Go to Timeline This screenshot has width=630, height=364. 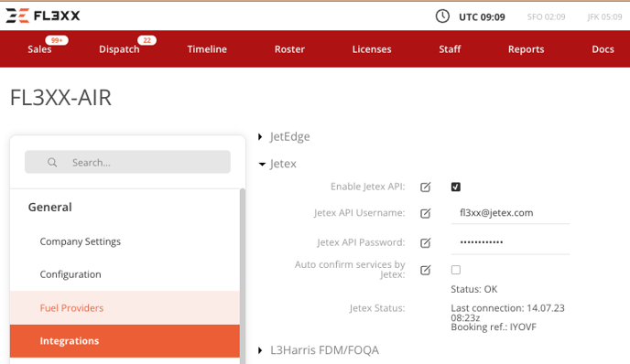point(207,49)
